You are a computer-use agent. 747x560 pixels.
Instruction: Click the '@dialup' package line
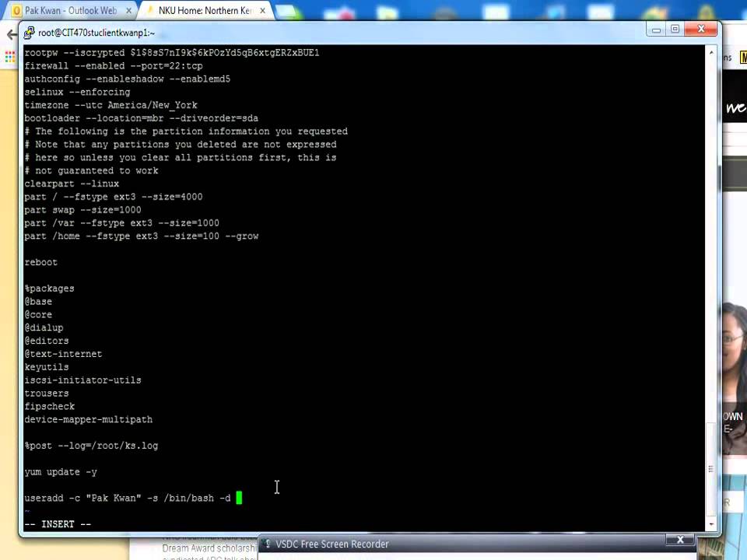[x=44, y=328]
